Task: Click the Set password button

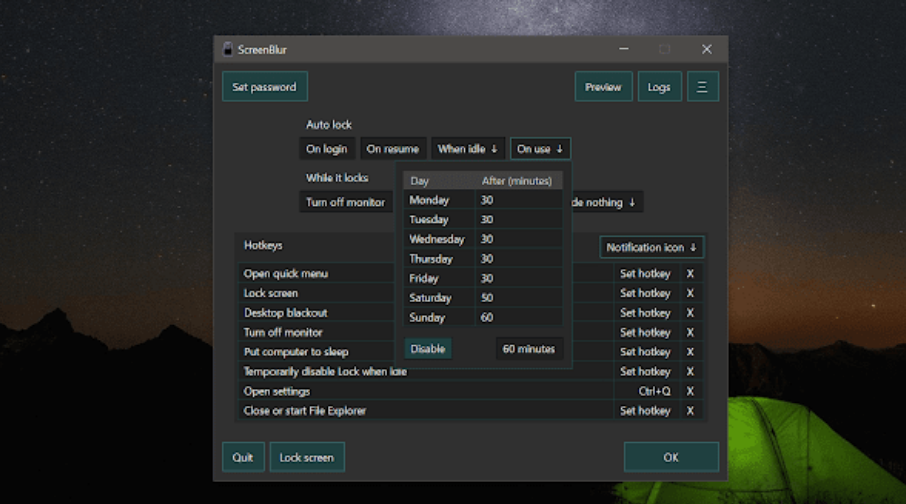Action: [265, 87]
